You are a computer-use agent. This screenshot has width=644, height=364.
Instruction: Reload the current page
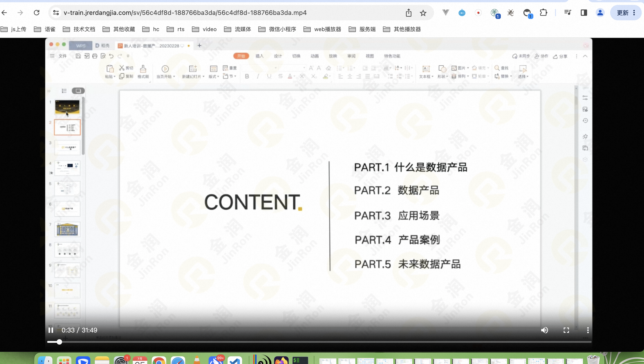coord(37,12)
